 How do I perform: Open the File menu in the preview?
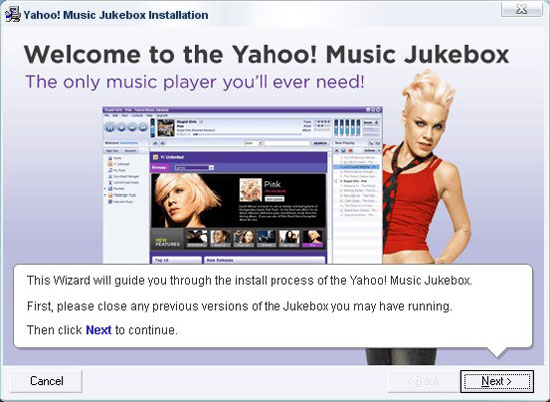(x=107, y=115)
